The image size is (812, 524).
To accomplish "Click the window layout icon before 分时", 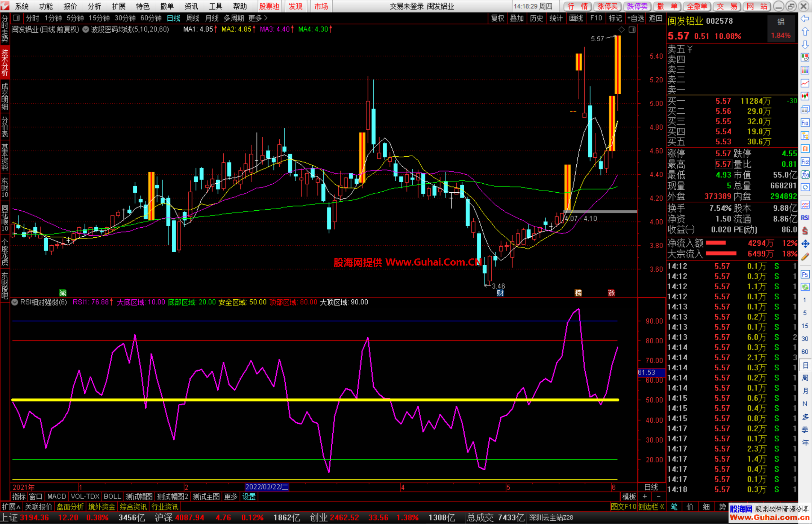I will pyautogui.click(x=17, y=18).
